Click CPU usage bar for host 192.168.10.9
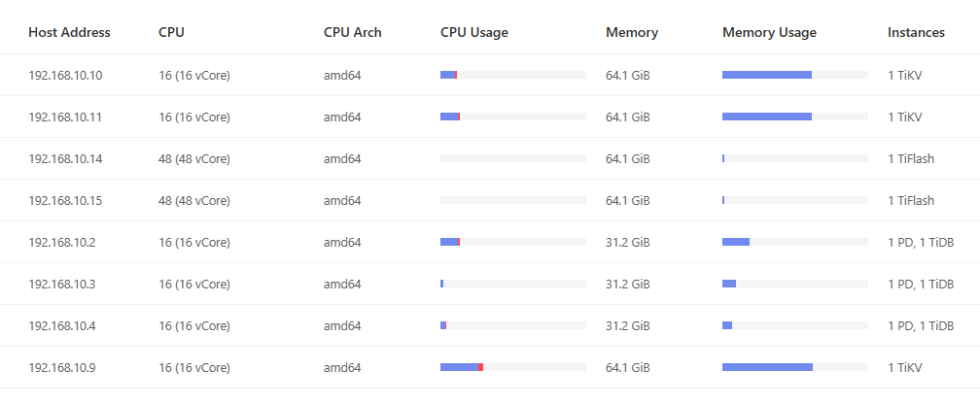Screen dimensions: 980x404 pyautogui.click(x=512, y=367)
